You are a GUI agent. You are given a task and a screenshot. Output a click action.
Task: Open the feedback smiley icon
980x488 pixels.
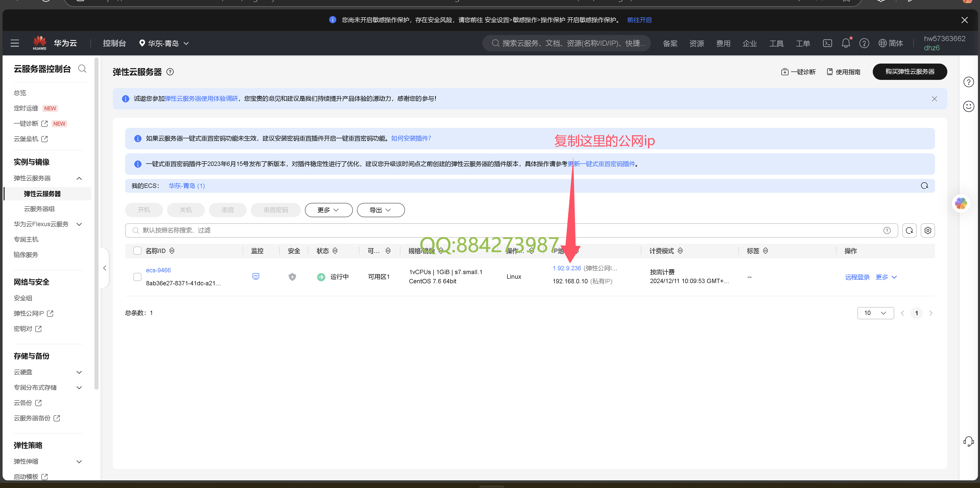(968, 106)
